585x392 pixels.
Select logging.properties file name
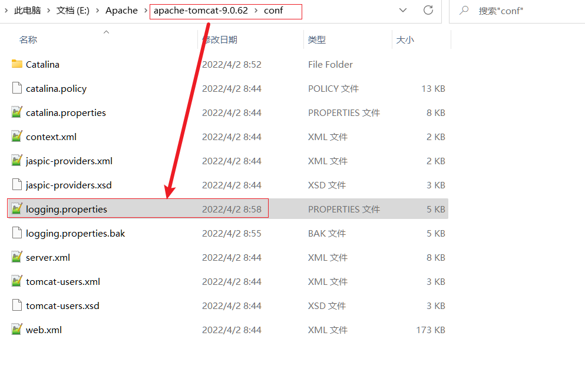pos(67,210)
